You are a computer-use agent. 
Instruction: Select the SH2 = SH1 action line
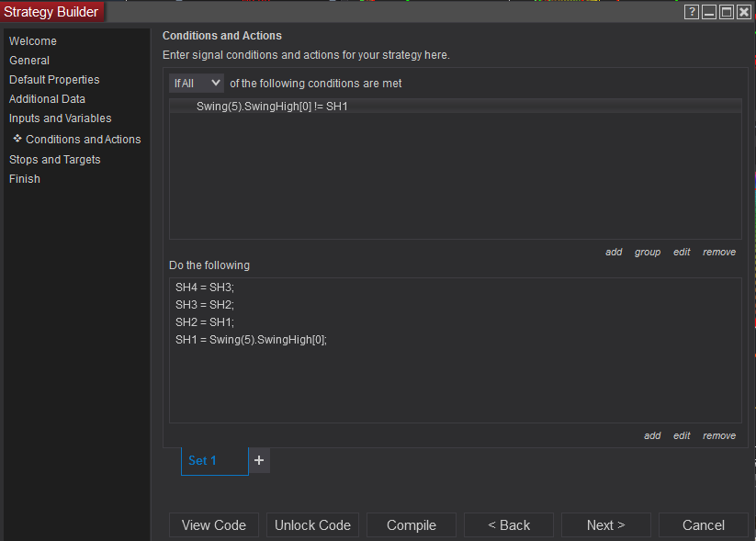coord(205,321)
